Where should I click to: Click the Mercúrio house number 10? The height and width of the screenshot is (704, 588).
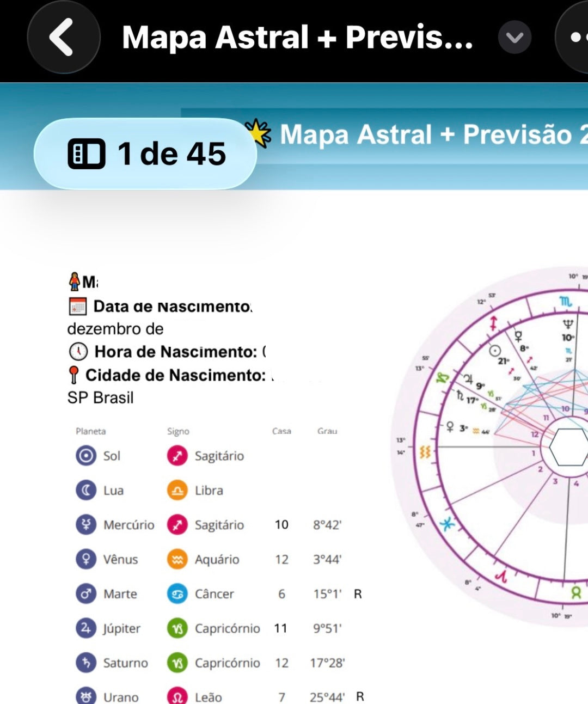click(x=281, y=524)
